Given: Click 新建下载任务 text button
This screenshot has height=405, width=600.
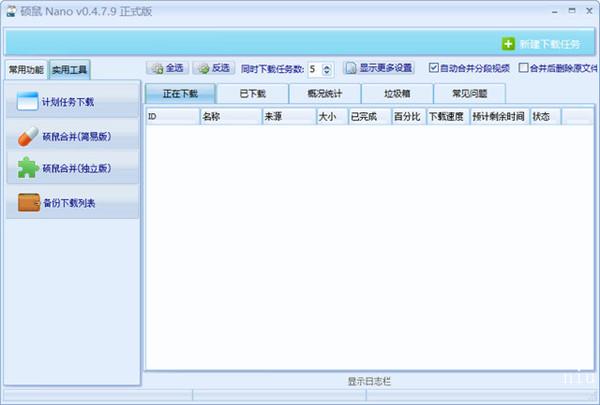Looking at the screenshot, I should tap(549, 44).
